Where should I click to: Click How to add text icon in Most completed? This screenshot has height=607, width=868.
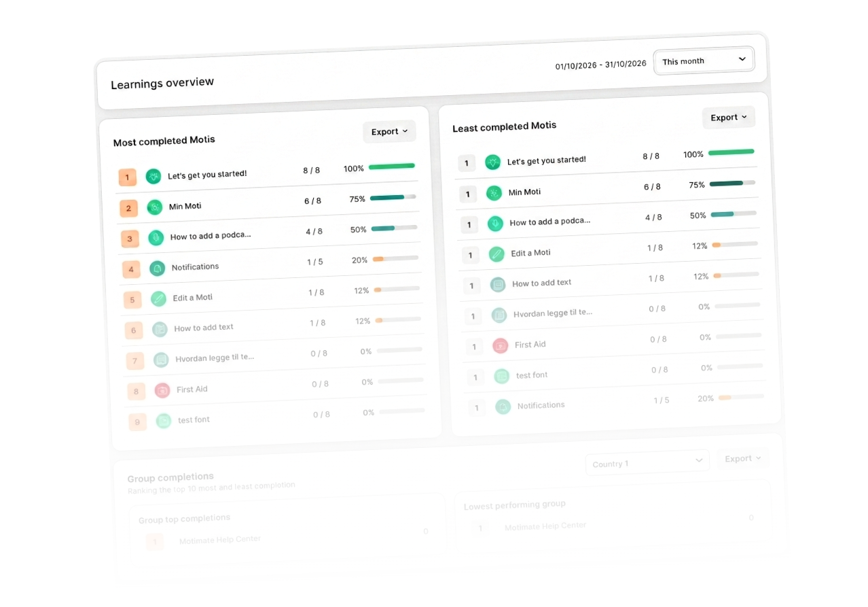point(160,330)
